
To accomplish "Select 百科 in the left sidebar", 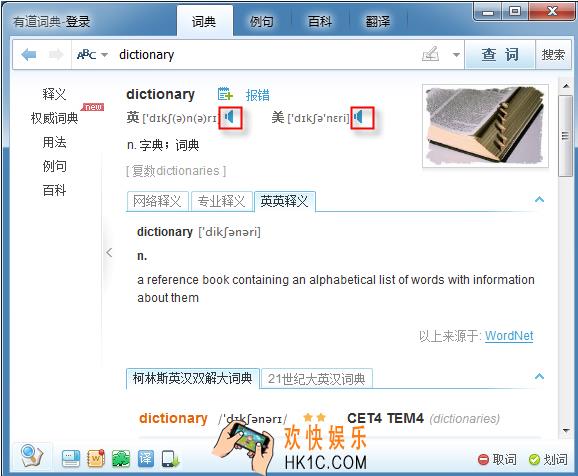I will (x=54, y=190).
